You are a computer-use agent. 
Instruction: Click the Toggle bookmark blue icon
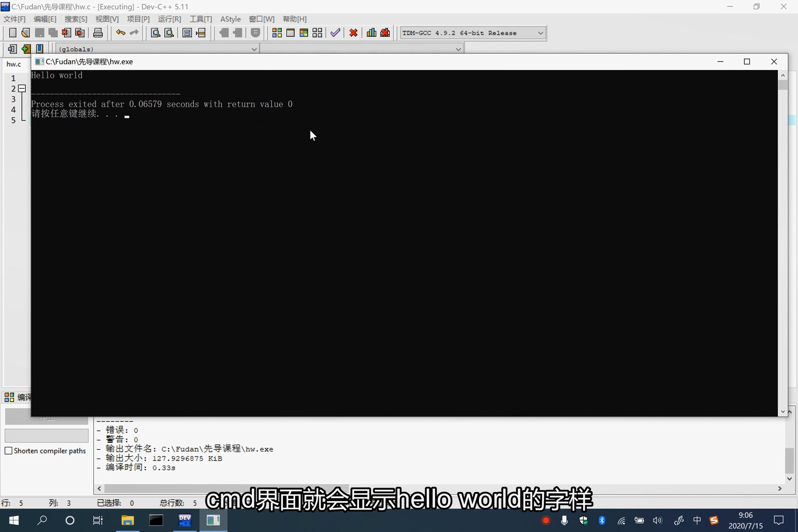[x=40, y=49]
